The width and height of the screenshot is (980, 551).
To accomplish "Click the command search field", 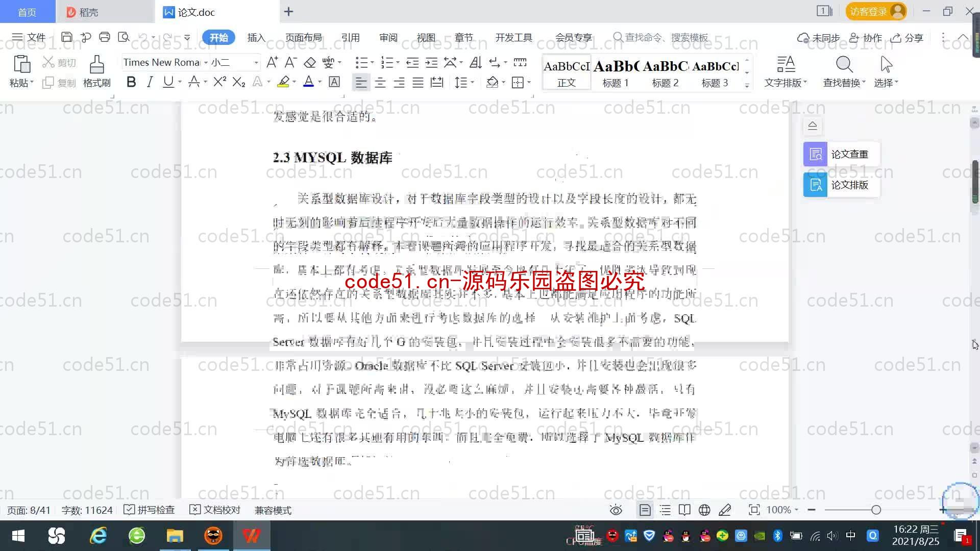I will [x=660, y=37].
